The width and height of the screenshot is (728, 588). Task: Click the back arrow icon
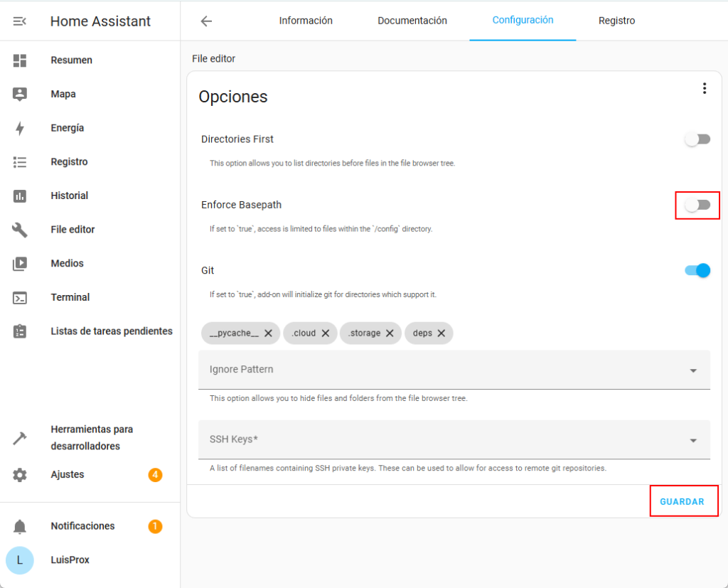click(206, 21)
